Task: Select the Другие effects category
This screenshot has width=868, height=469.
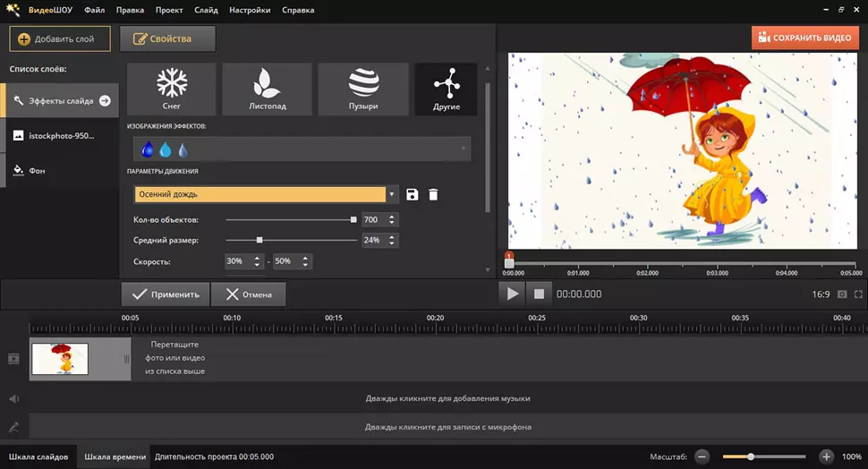Action: (447, 90)
